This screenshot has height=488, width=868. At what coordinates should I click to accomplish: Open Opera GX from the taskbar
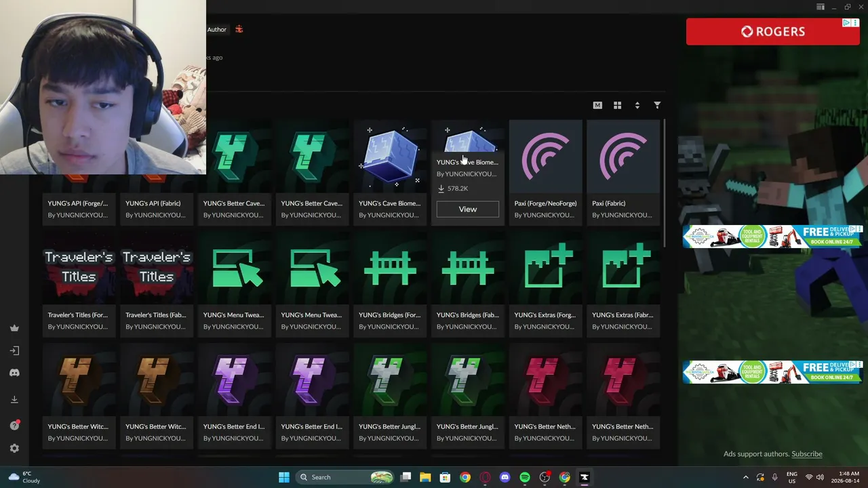coord(485,477)
